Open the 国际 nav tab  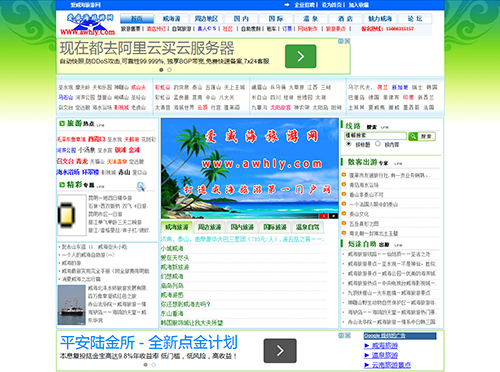[x=276, y=18]
